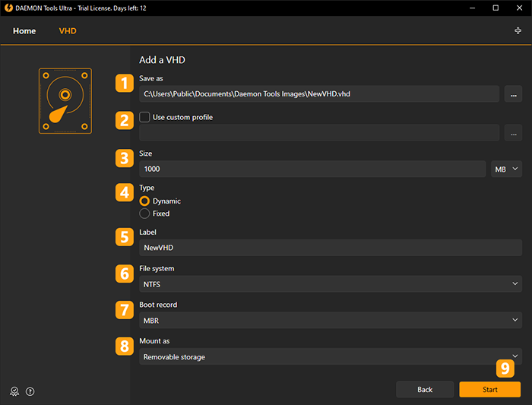Open the MB size unit dropdown
This screenshot has width=532, height=405.
506,169
